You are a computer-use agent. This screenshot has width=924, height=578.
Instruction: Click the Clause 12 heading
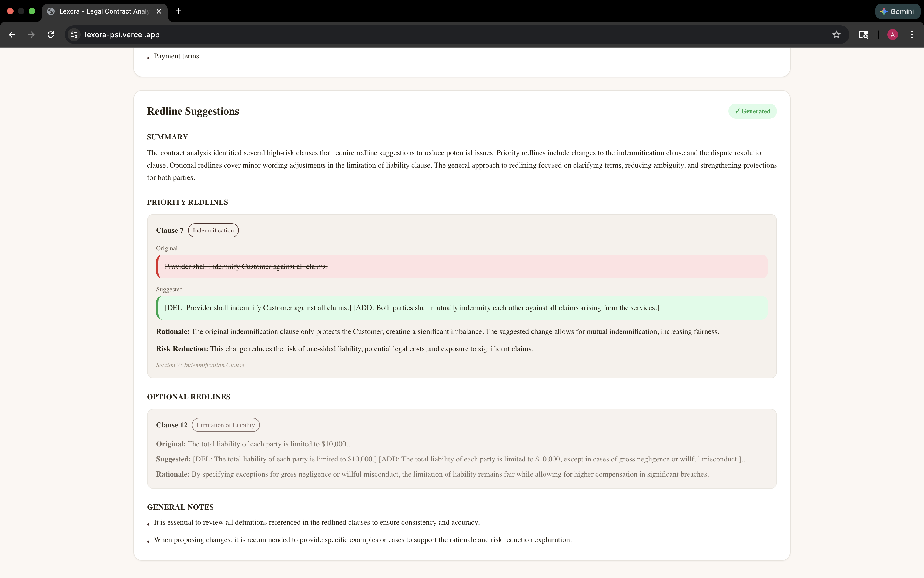172,425
